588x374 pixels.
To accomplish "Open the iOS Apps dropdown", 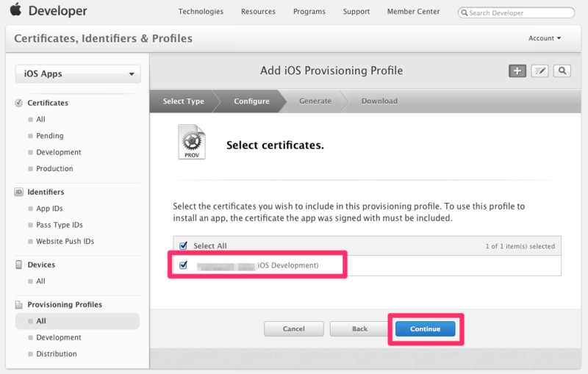I will pyautogui.click(x=78, y=73).
